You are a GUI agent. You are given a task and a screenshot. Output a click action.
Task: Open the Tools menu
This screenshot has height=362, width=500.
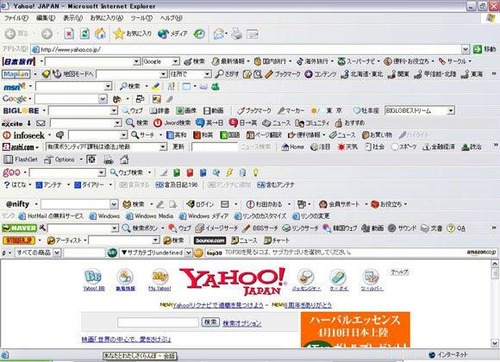point(141,18)
